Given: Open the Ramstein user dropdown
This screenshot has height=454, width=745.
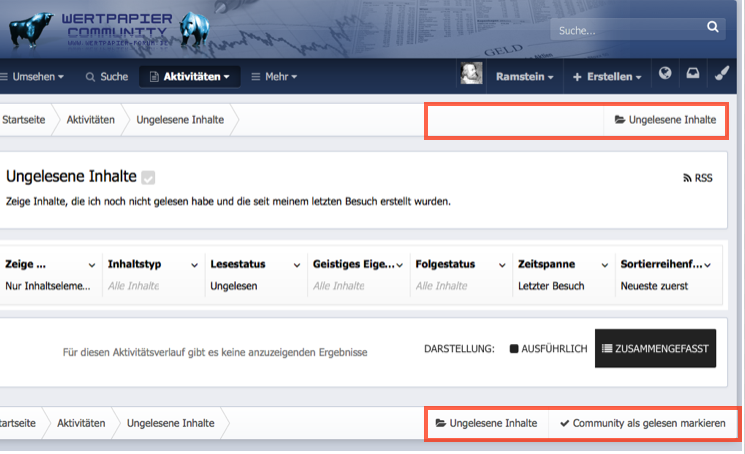Looking at the screenshot, I should pyautogui.click(x=525, y=76).
